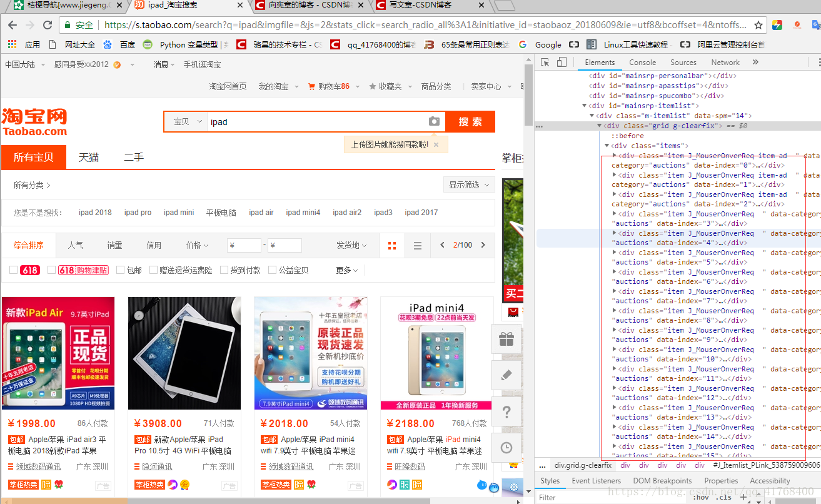Image resolution: width=821 pixels, height=504 pixels.
Task: Open the 显示筛选 filter dropdown
Action: click(x=468, y=184)
